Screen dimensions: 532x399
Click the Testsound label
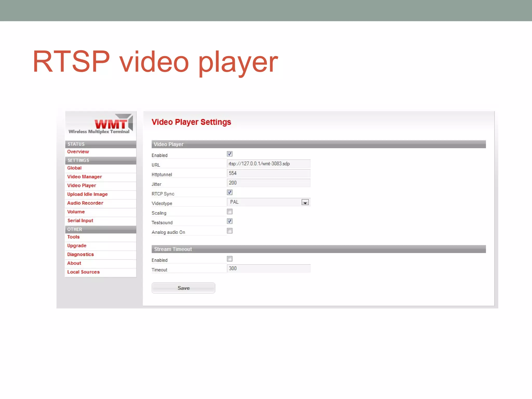[162, 223]
